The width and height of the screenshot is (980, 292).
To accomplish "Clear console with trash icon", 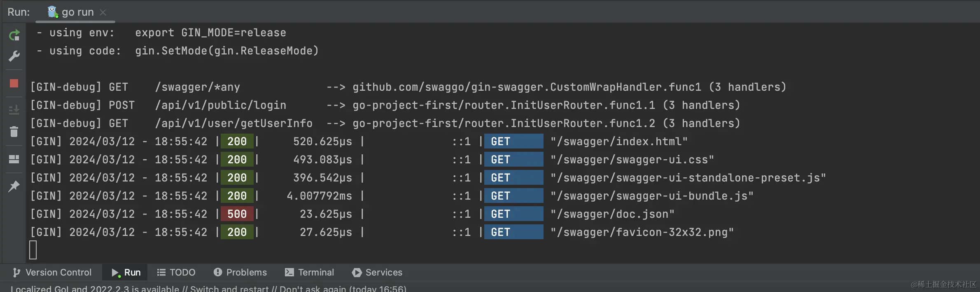I will (14, 132).
